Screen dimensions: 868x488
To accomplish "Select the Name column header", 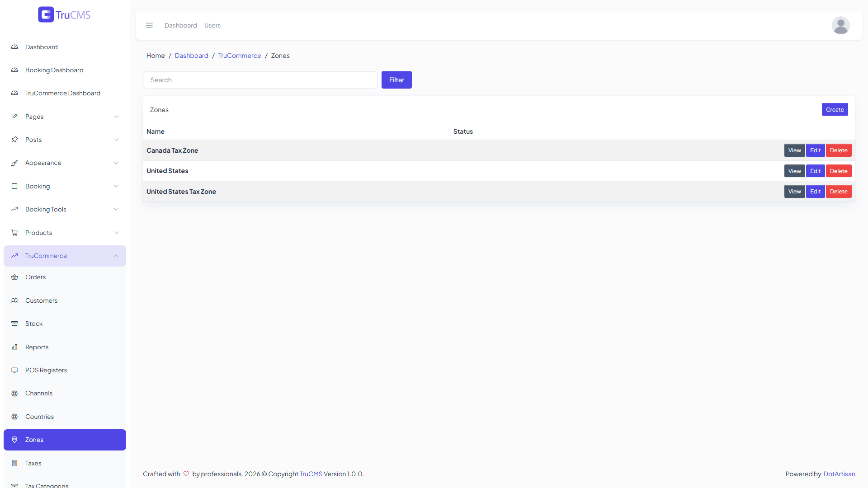I will [x=156, y=131].
